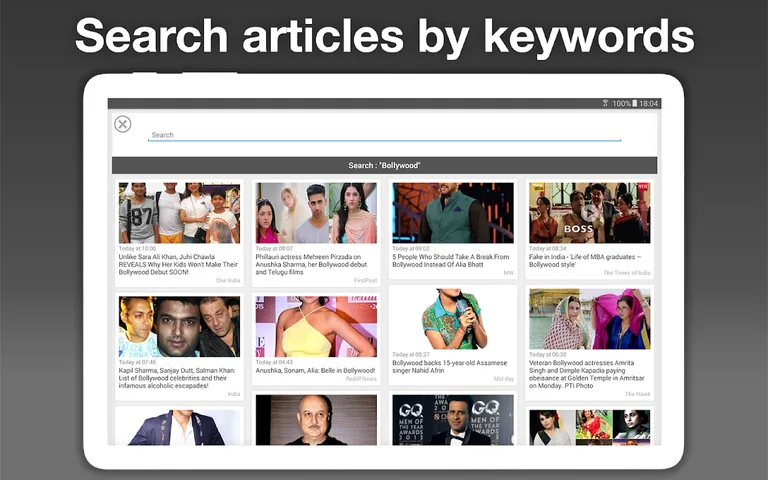Tap the battery icon in status bar
This screenshot has width=768, height=480.
pos(634,103)
